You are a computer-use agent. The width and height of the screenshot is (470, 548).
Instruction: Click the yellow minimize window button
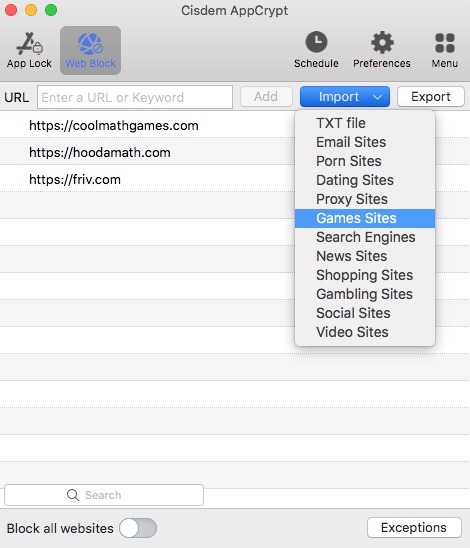[31, 10]
